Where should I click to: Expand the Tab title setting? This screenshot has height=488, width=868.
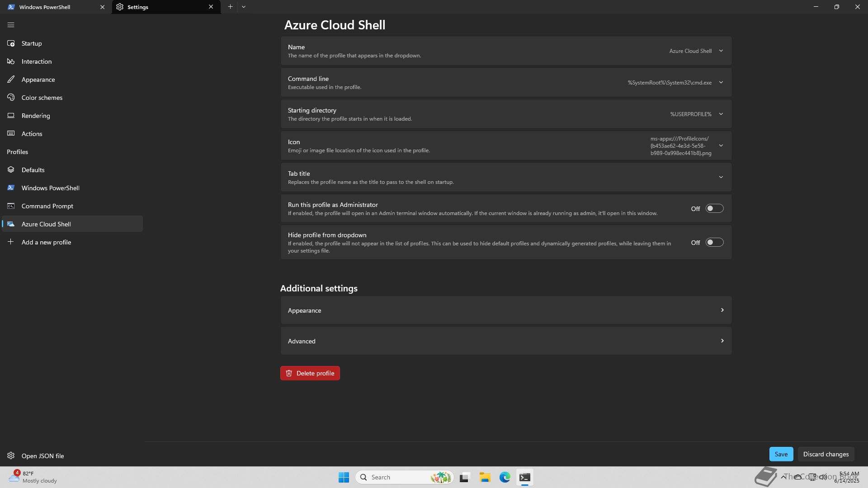click(x=721, y=178)
